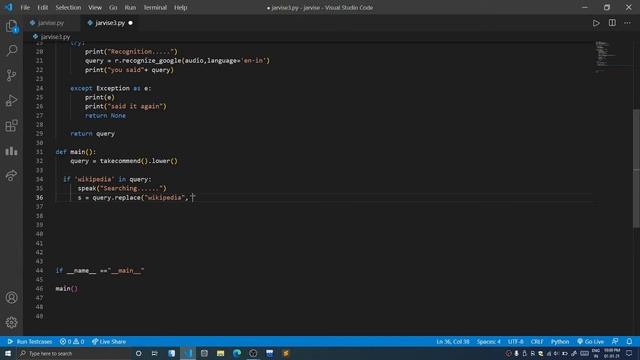Open the Go menu
Screen dimensions: 640x360
pos(113,7)
